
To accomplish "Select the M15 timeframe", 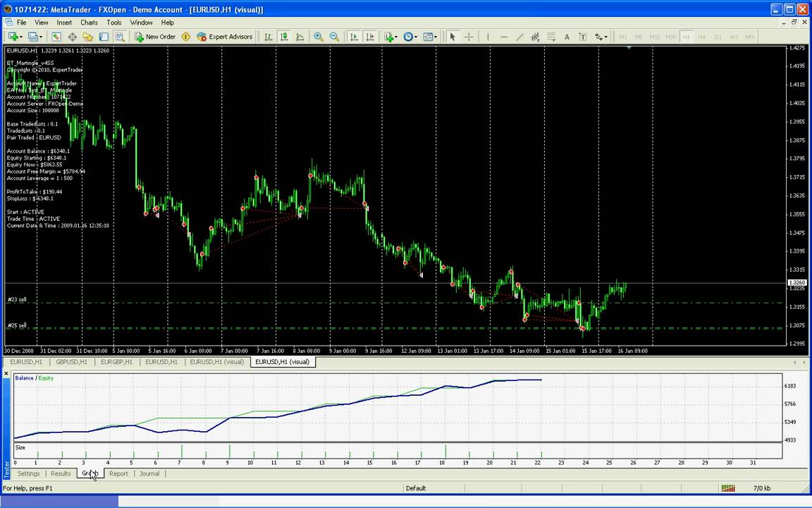I will pyautogui.click(x=655, y=37).
